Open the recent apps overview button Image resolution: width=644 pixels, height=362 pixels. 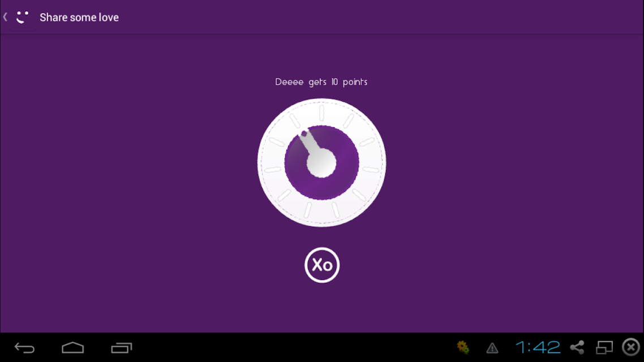(x=122, y=348)
